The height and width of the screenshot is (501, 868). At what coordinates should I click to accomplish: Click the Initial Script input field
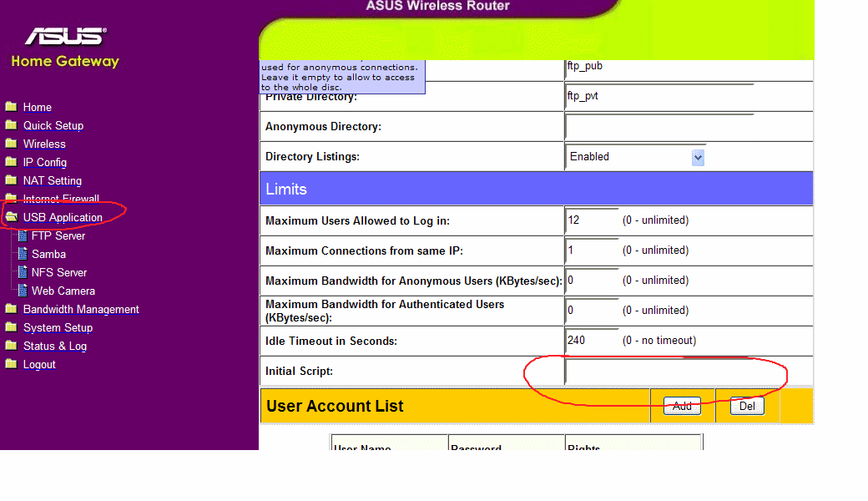pos(660,371)
